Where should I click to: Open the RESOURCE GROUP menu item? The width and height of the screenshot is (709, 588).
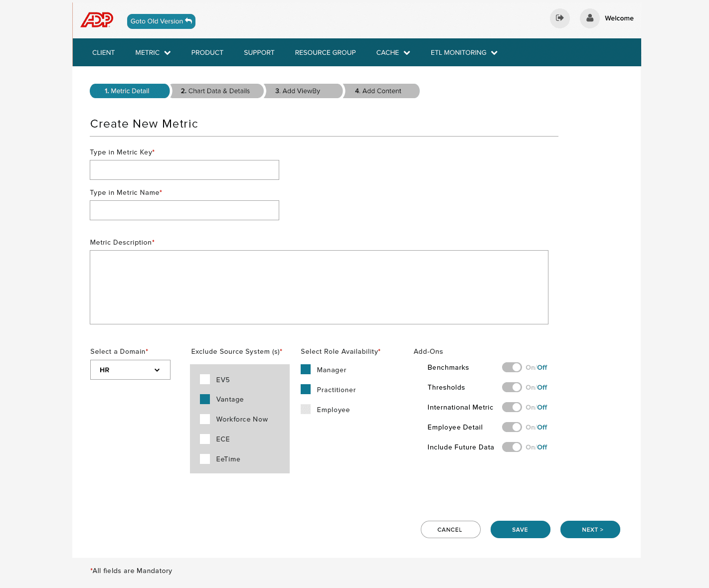click(325, 52)
